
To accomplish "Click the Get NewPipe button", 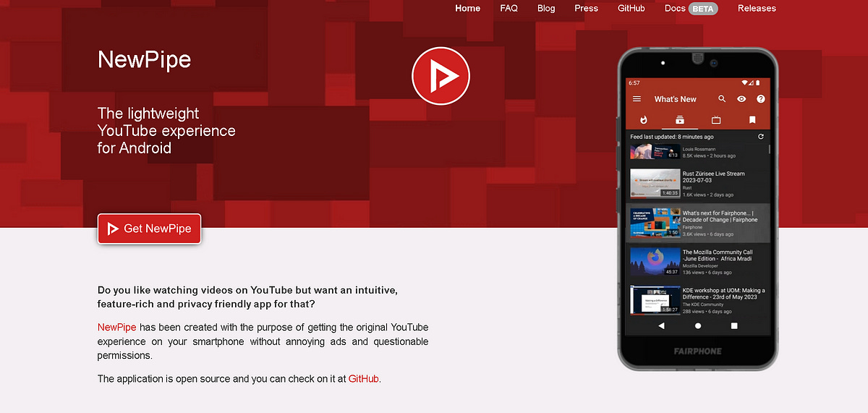I will point(149,229).
